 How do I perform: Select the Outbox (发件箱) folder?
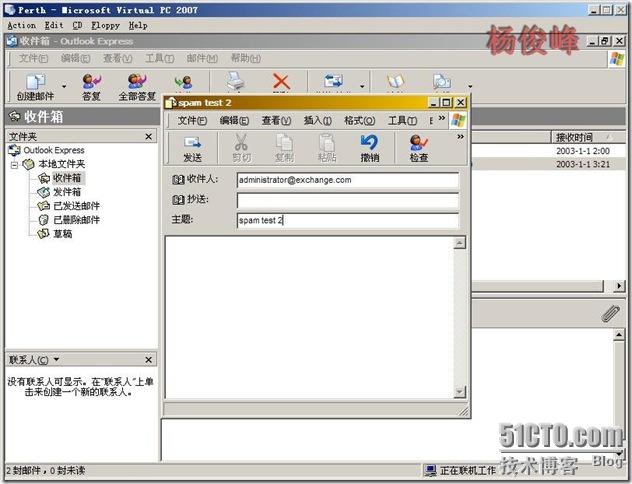coord(67,192)
